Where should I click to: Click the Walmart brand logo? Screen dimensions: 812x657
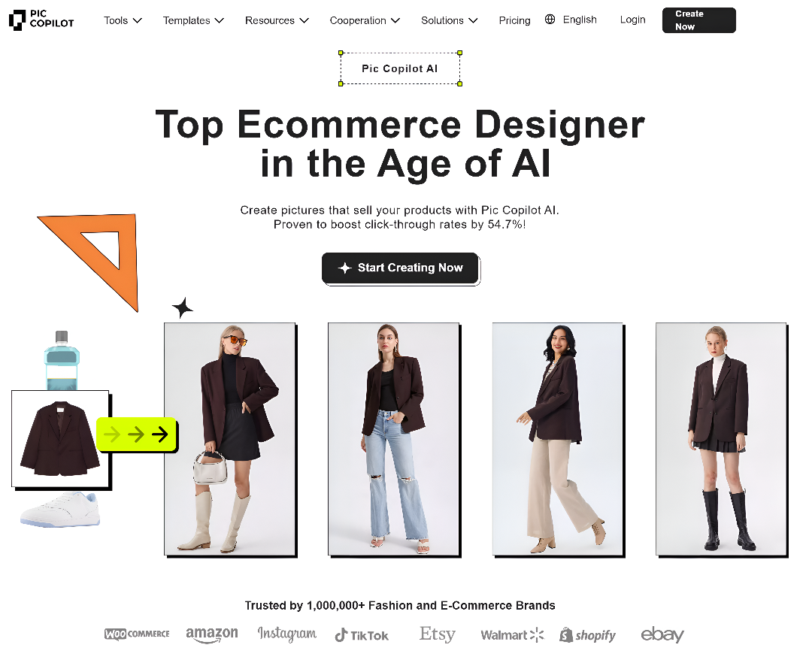click(x=512, y=634)
